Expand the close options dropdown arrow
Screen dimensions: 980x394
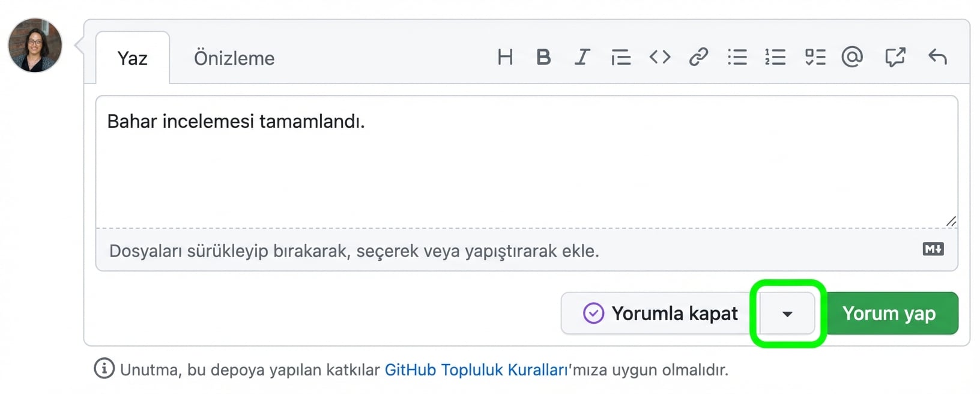pos(787,313)
